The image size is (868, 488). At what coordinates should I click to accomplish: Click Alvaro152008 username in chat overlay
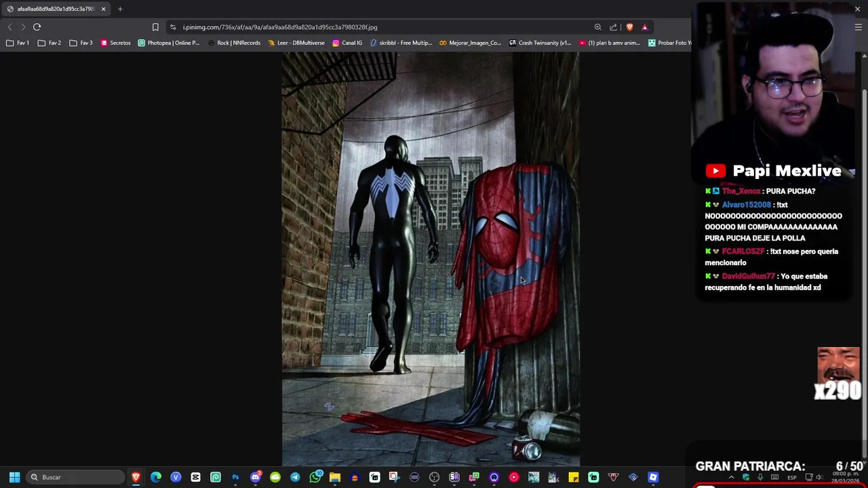[747, 205]
